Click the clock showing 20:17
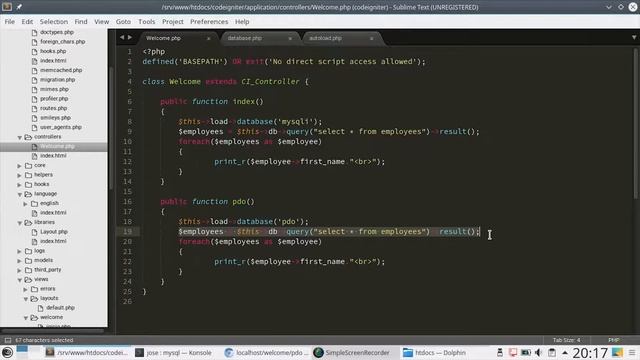Screen dimensions: 640x360 click(x=590, y=353)
